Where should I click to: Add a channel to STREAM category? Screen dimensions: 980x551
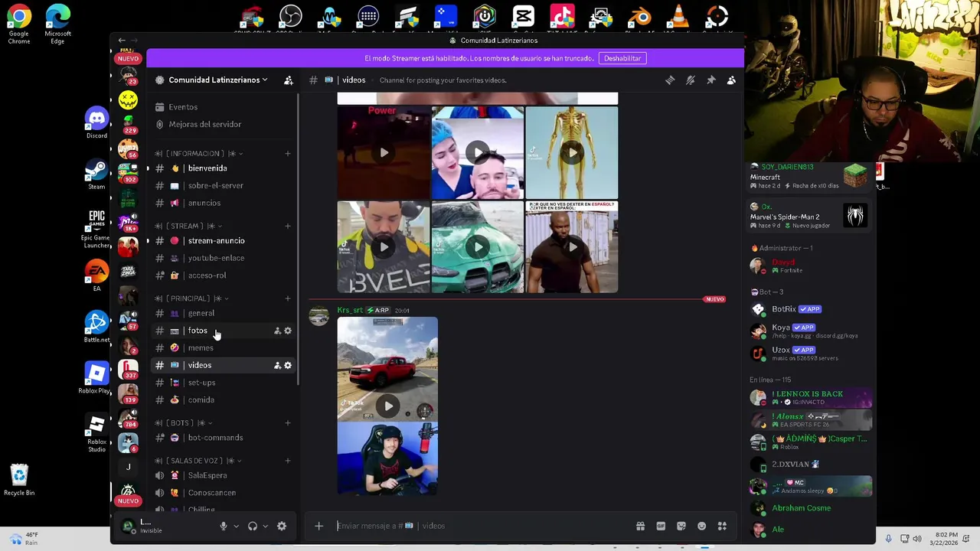click(x=288, y=226)
